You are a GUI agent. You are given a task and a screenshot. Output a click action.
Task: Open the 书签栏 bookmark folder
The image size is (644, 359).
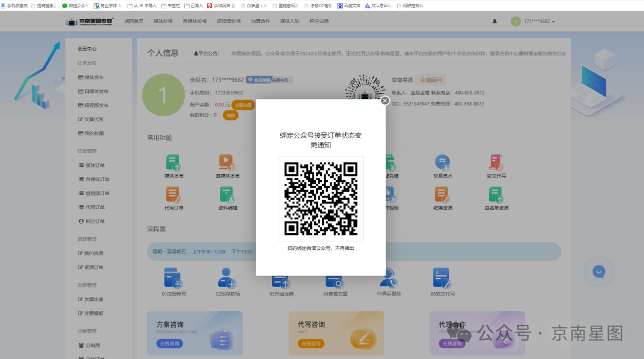171,6
